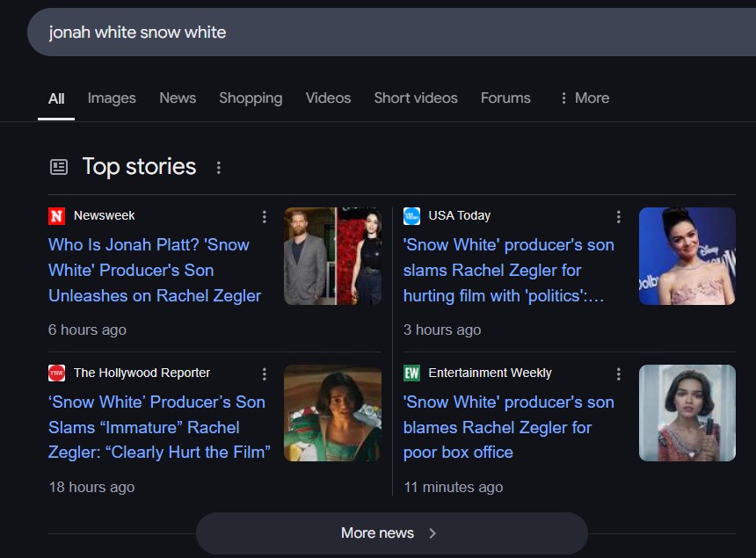Click the Entertainment Weekly EW logo
The image size is (756, 558).
click(x=411, y=373)
